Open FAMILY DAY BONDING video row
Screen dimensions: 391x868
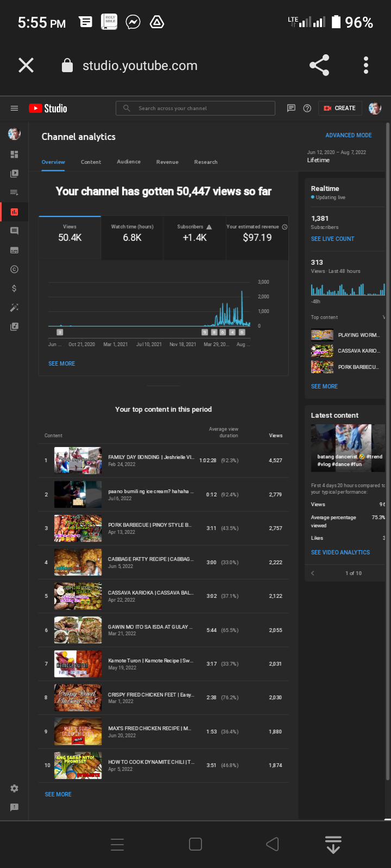coord(163,461)
